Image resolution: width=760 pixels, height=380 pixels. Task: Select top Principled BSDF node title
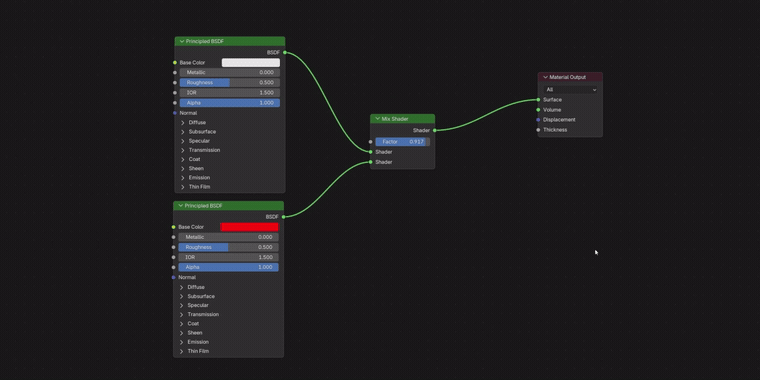[x=205, y=42]
